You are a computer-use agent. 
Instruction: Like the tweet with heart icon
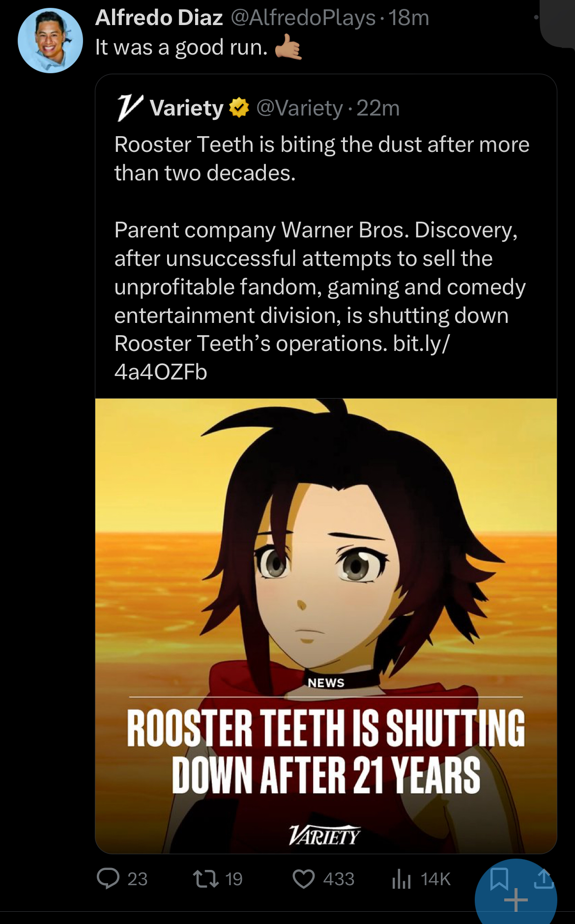pyautogui.click(x=304, y=879)
